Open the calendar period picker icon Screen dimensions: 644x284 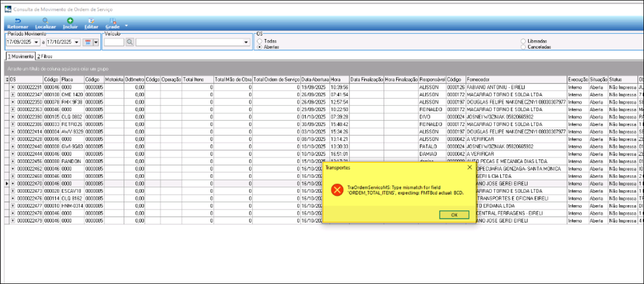click(87, 42)
